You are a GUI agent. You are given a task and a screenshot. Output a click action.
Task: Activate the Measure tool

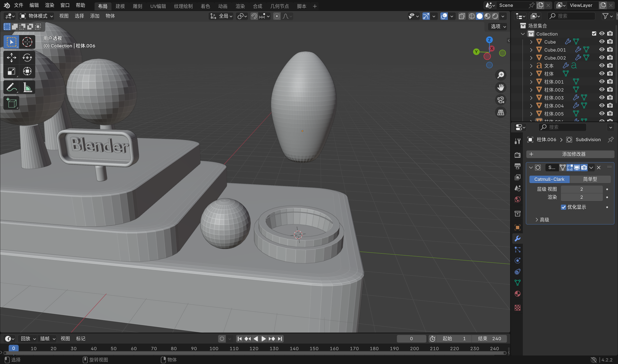click(27, 87)
